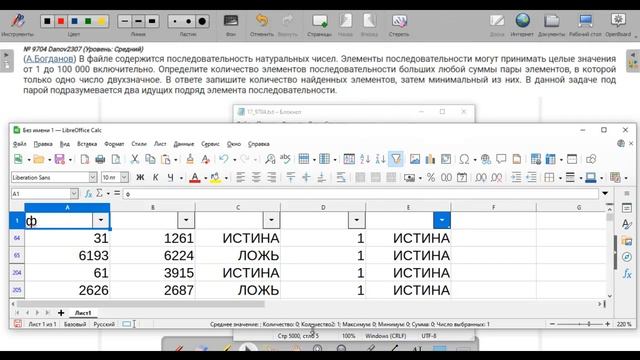Open the OpenBoard Фон background icon
640x360 pixels.
click(231, 21)
